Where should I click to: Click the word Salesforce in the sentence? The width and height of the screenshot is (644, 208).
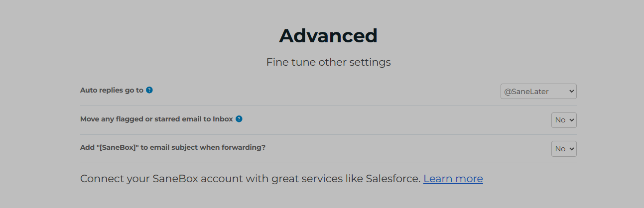[392, 179]
